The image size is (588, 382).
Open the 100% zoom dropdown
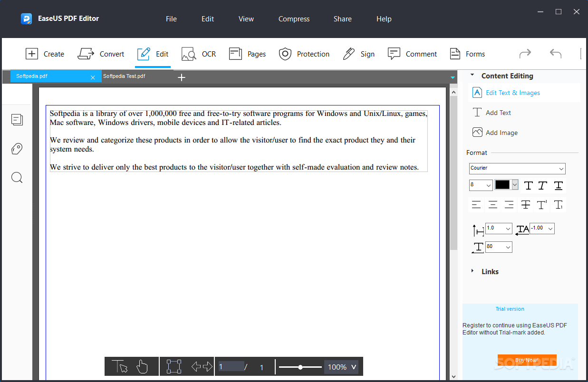[x=342, y=367]
